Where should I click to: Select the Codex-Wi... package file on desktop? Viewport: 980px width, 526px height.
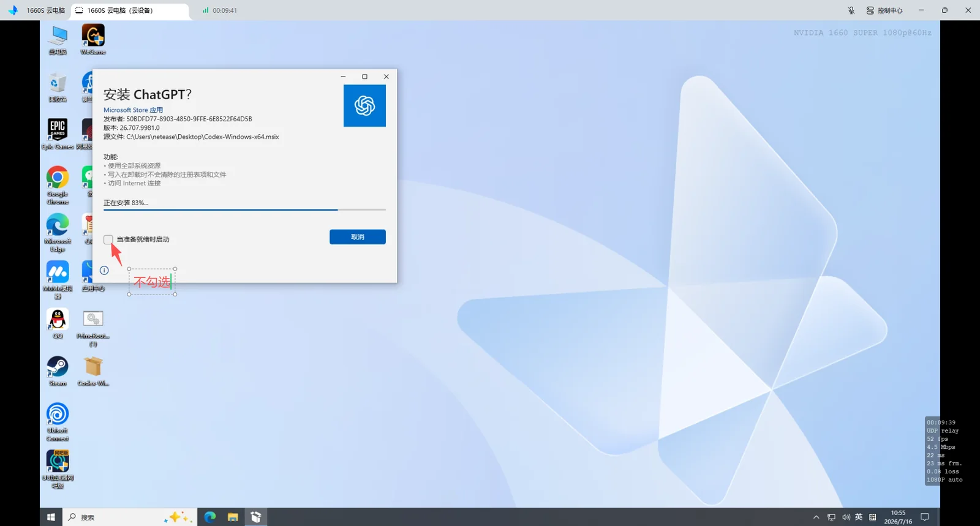[93, 371]
